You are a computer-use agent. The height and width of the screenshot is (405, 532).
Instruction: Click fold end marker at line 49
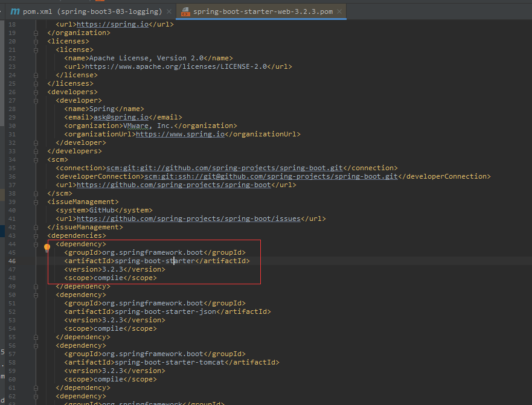click(x=36, y=287)
